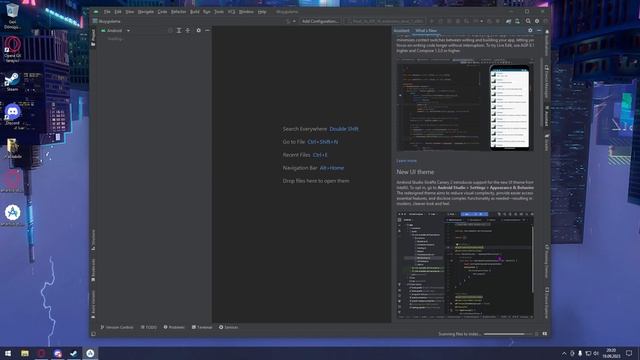Open the Recycle Bin desktop icon
640x360 pixels.
(12, 16)
